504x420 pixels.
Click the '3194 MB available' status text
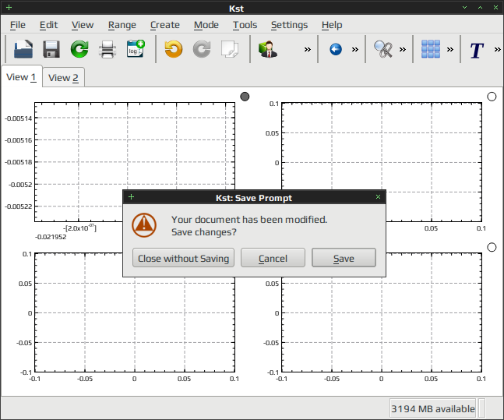click(432, 409)
